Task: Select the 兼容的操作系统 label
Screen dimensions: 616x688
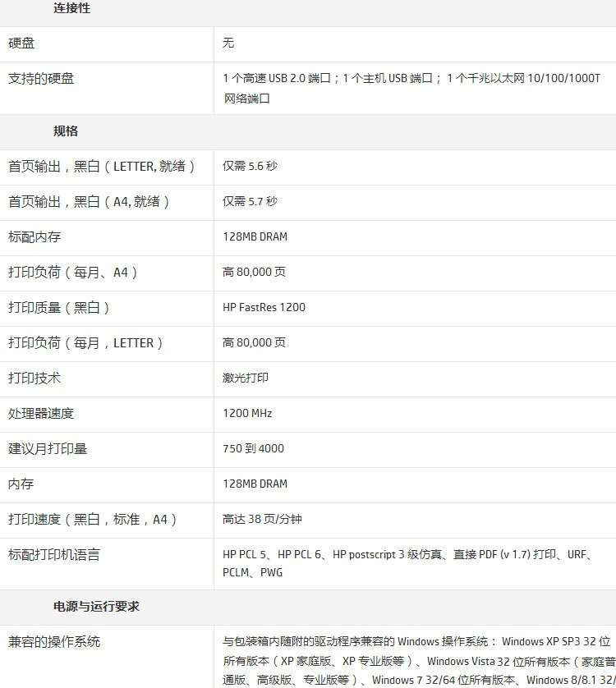Action: pyautogui.click(x=54, y=642)
